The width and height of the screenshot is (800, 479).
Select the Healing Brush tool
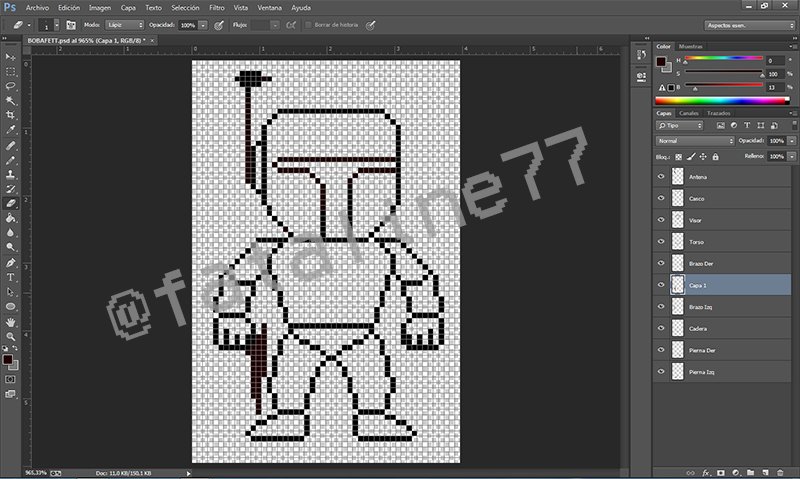point(10,145)
